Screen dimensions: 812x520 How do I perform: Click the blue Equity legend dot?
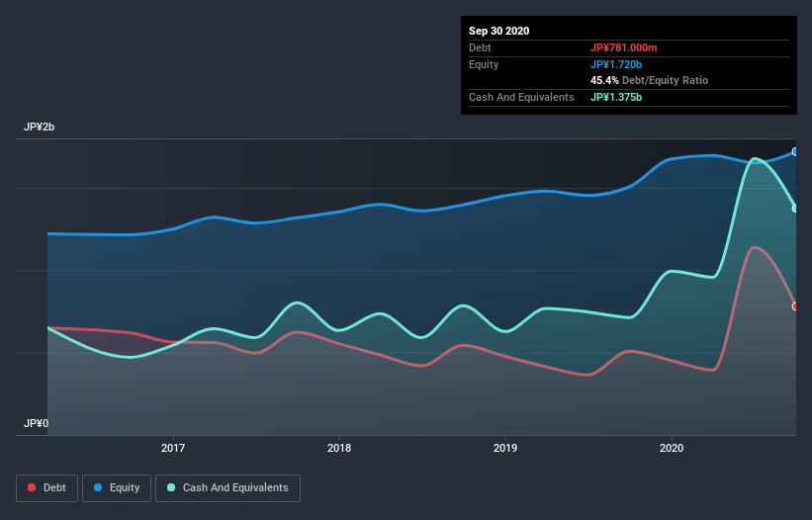[x=98, y=487]
